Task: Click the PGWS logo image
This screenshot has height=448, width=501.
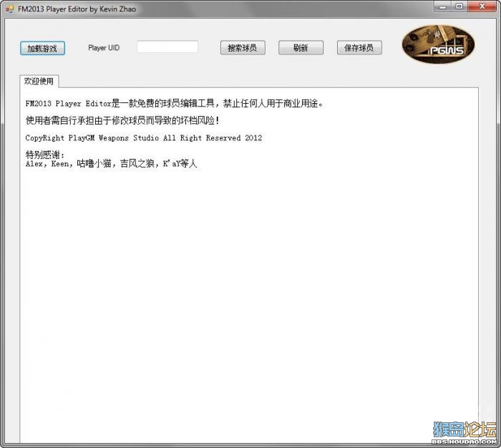Action: tap(438, 44)
